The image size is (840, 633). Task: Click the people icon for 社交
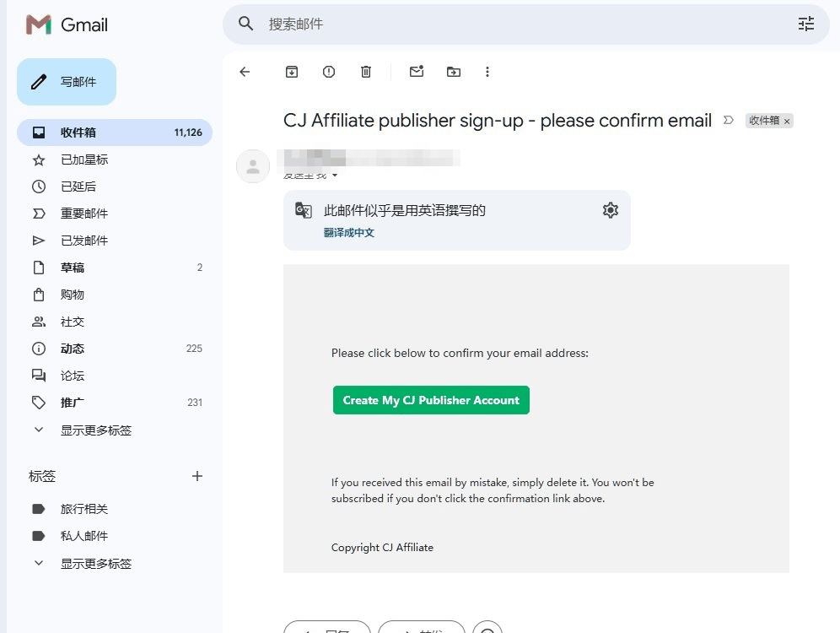[39, 322]
